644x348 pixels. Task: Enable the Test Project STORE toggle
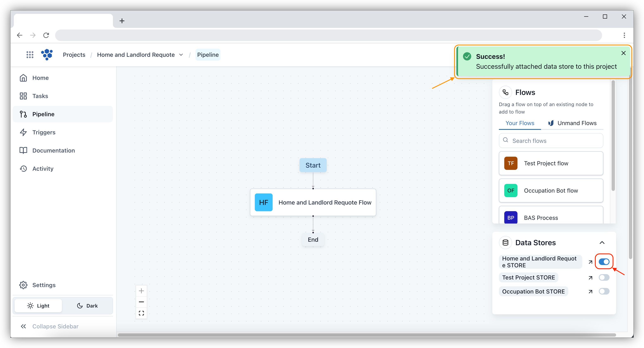coord(604,277)
